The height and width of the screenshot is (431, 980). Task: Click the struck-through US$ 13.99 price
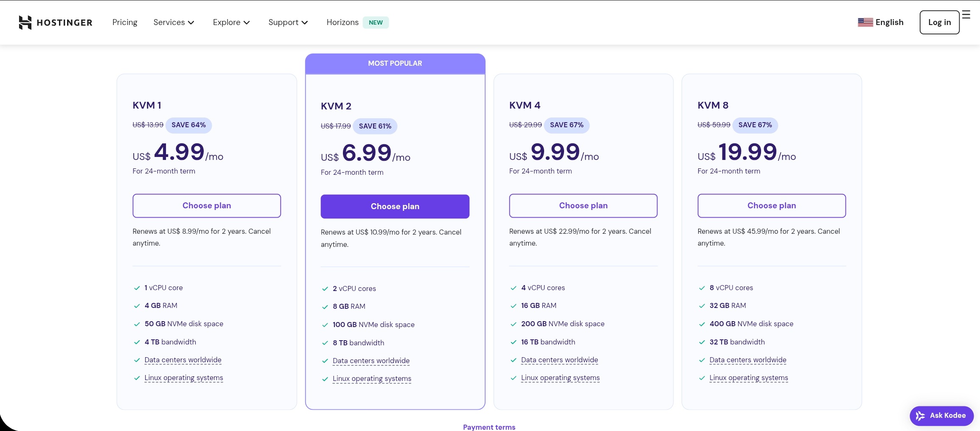(x=148, y=125)
